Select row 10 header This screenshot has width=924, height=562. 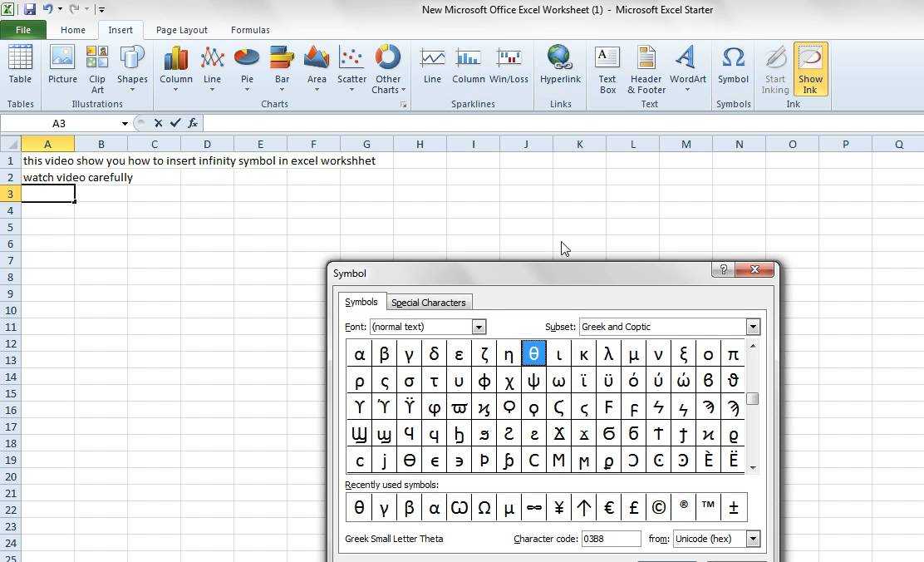pos(11,310)
